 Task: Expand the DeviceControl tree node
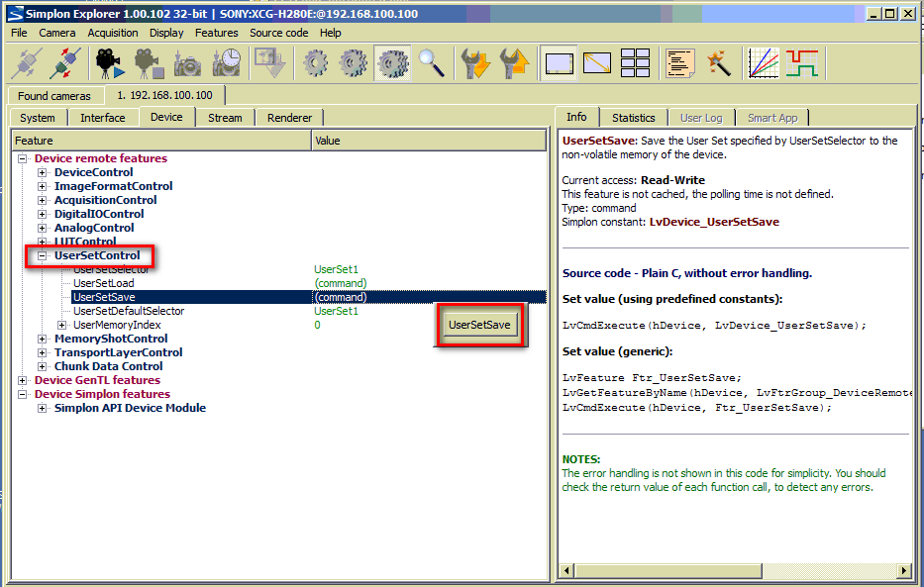pos(43,172)
